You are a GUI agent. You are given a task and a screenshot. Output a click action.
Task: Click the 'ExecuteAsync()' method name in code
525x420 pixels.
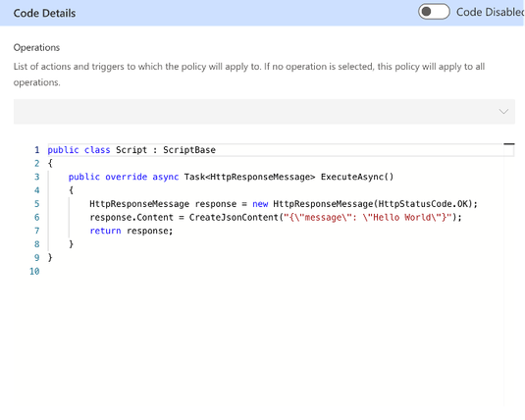pos(357,177)
